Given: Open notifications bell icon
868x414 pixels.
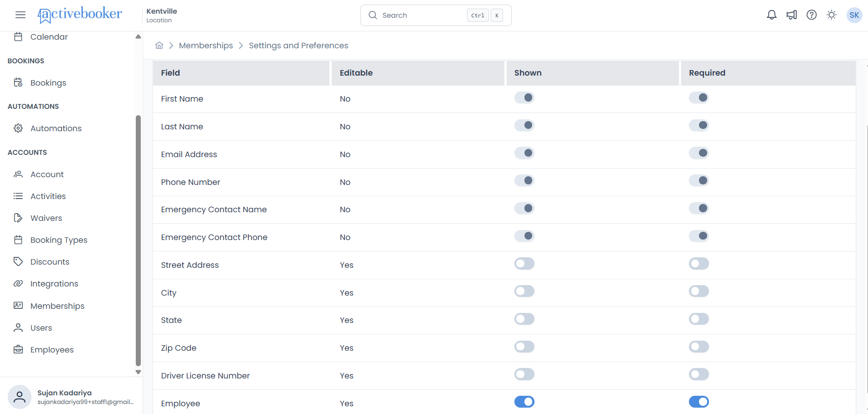Looking at the screenshot, I should (x=771, y=15).
